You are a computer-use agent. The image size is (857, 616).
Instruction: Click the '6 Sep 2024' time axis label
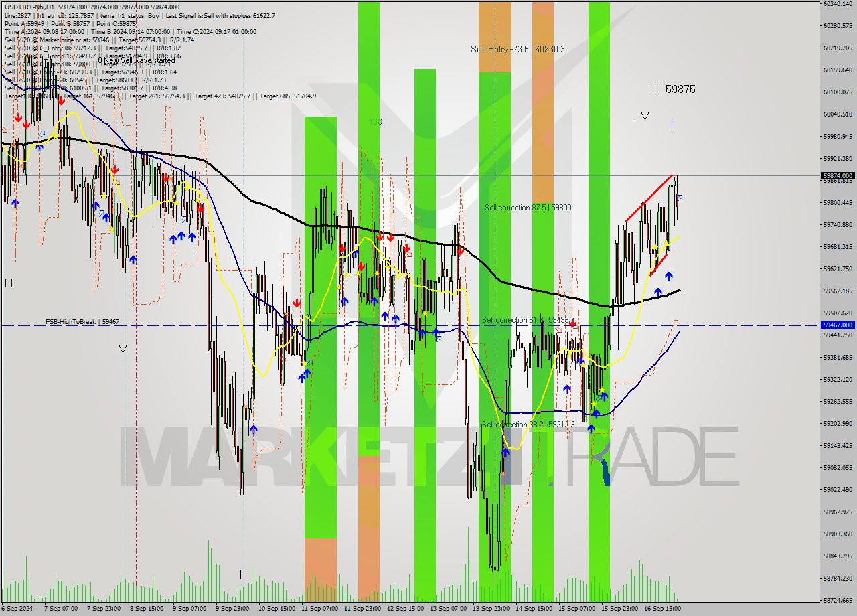click(17, 609)
